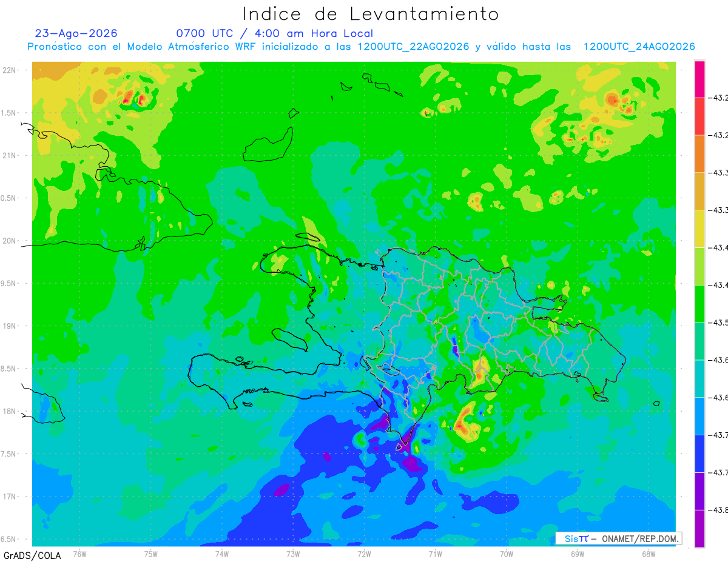Pick the hot pink swatch in color legend
The height and width of the screenshot is (562, 728).
coord(699,79)
